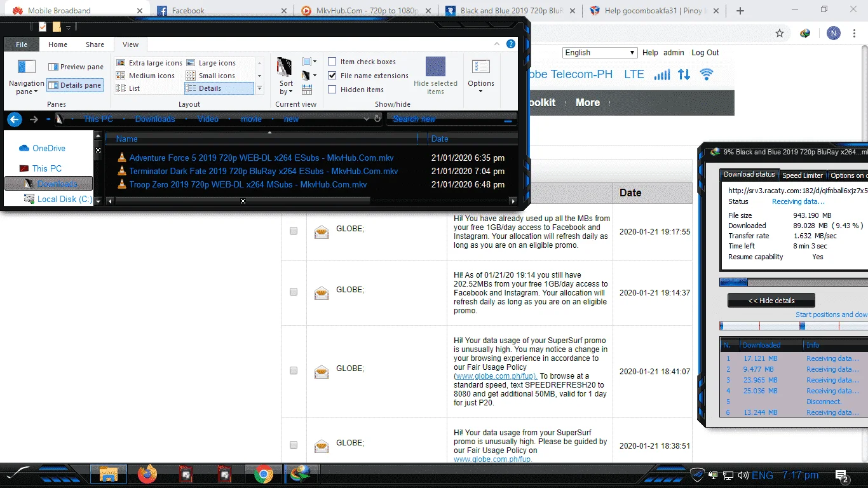Viewport: 868px width, 488px height.
Task: Choose Large icons layout
Action: pyautogui.click(x=211, y=63)
